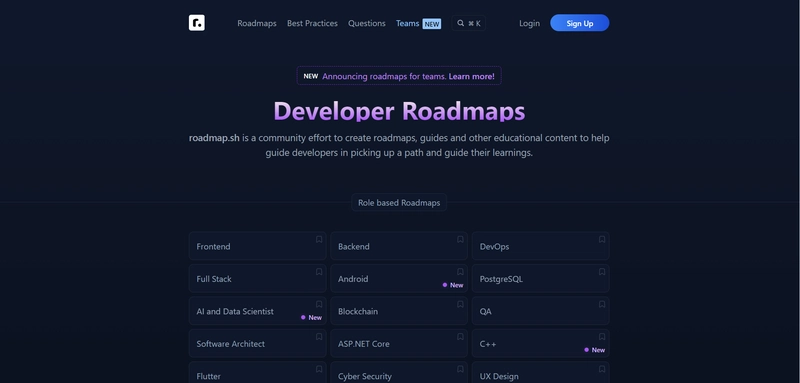Open the Cyber Security roadmap card
Viewport: 800px width, 383px height.
click(399, 373)
